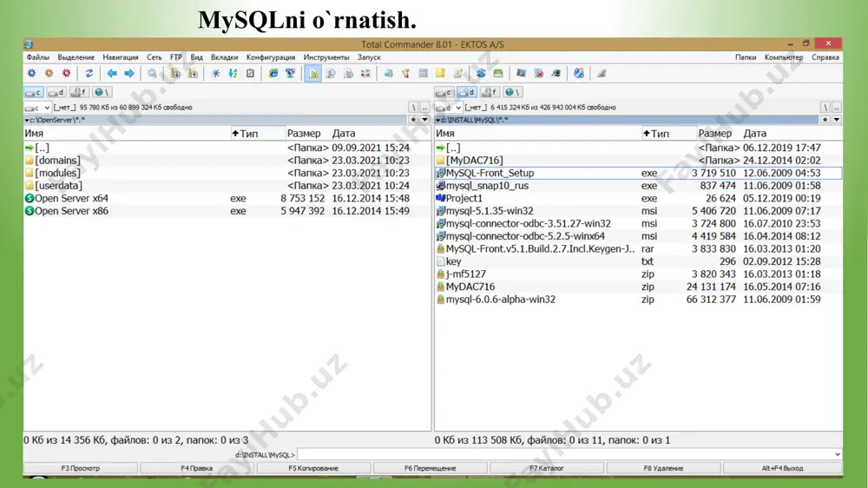
Task: Launch the Internet Explorer toolbar icon
Action: [273, 73]
